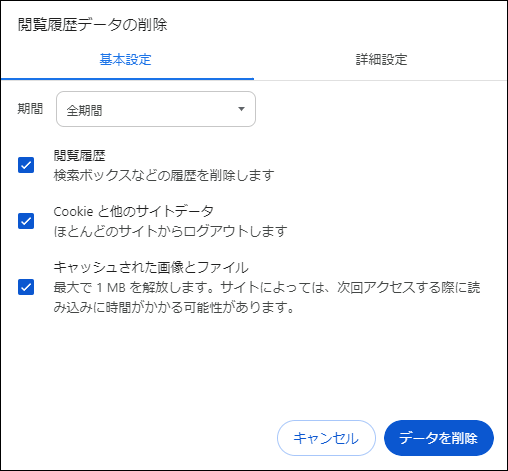508x471 pixels.
Task: Click the 検索ボックスなどの履歴を削除します description
Action: point(164,175)
